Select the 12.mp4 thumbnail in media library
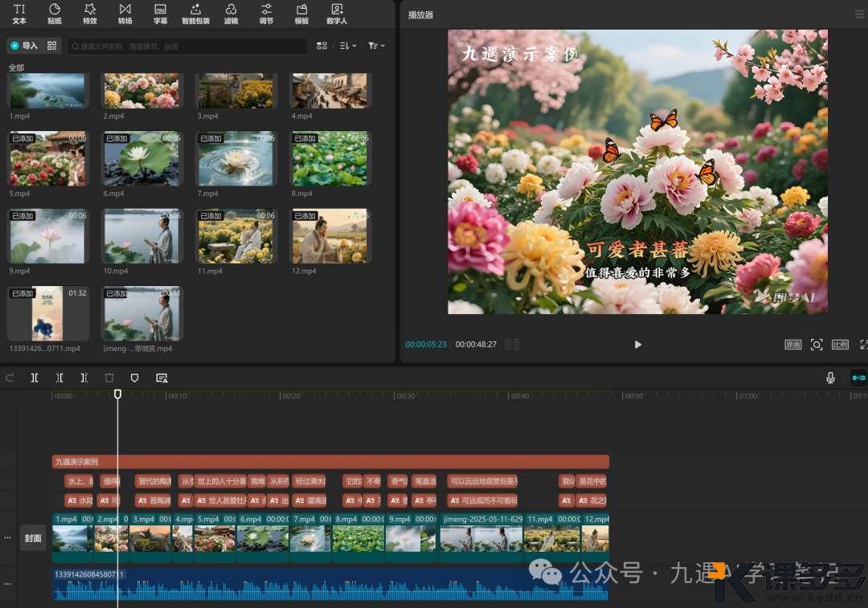 tap(330, 235)
